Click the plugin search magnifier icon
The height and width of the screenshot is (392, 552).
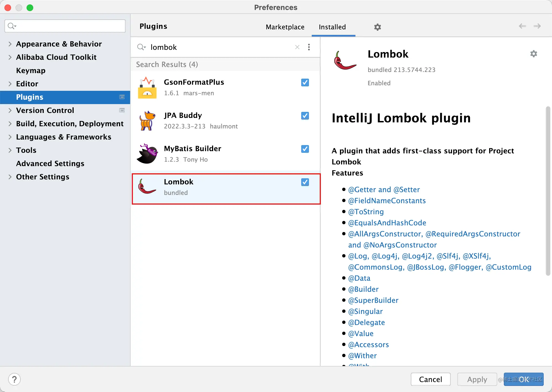141,47
